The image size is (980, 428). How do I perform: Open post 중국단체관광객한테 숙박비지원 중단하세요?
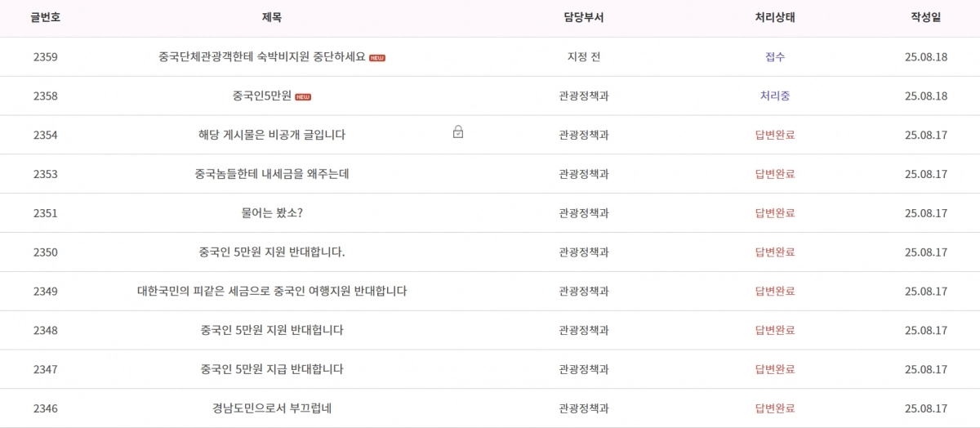click(261, 57)
